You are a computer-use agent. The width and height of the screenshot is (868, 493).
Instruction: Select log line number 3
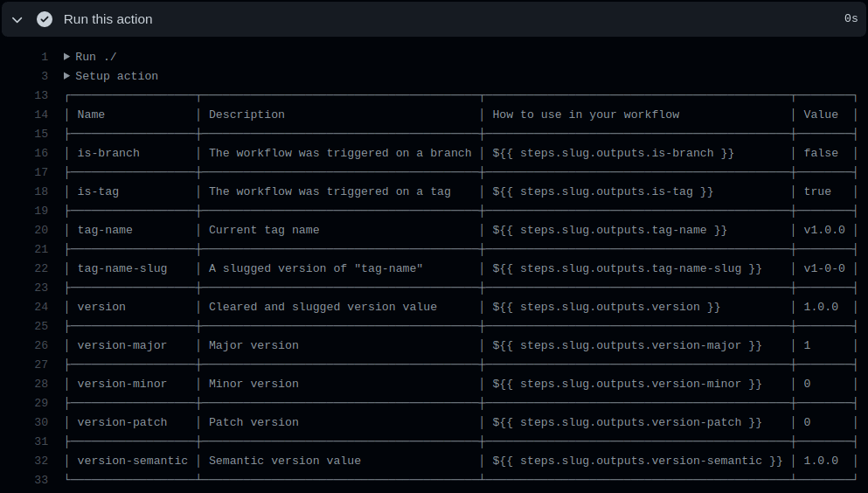(45, 76)
